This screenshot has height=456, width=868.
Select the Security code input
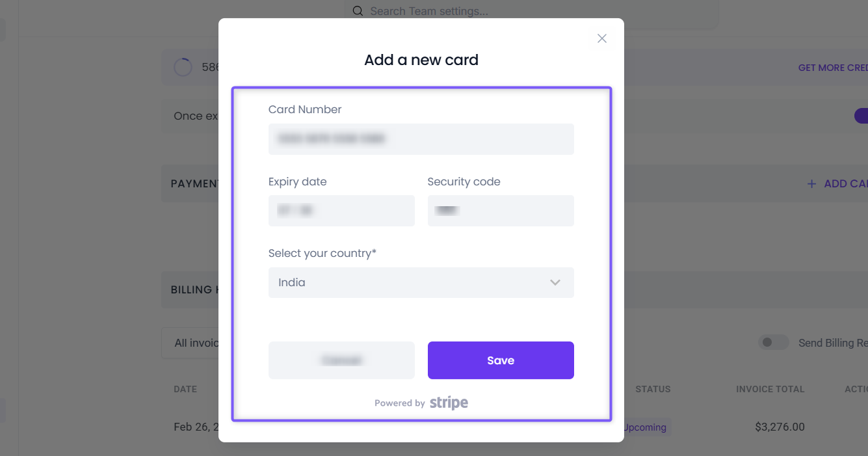coord(501,211)
